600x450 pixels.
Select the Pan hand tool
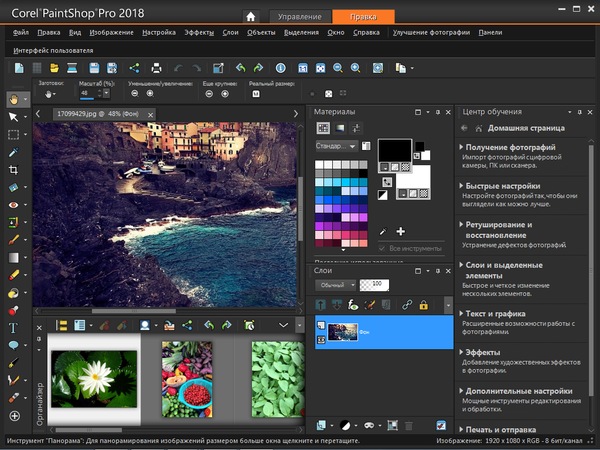(x=14, y=99)
